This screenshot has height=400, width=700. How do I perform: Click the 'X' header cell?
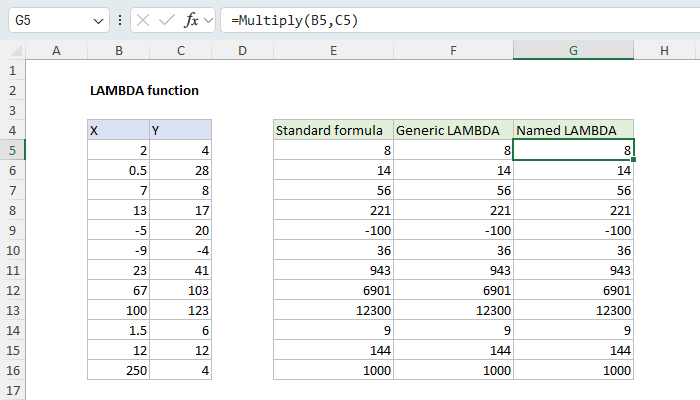[x=119, y=130]
